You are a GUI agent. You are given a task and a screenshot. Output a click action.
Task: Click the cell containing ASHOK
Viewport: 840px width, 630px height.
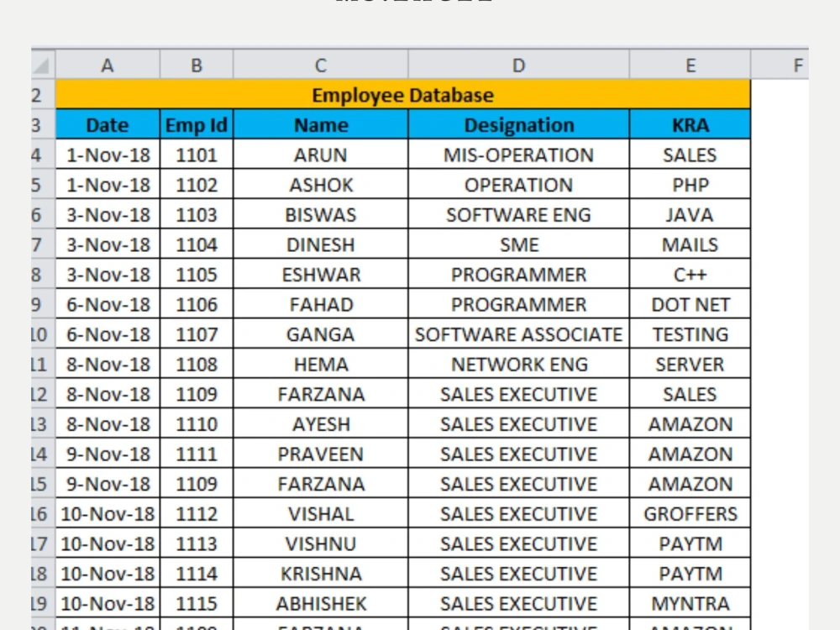[321, 185]
